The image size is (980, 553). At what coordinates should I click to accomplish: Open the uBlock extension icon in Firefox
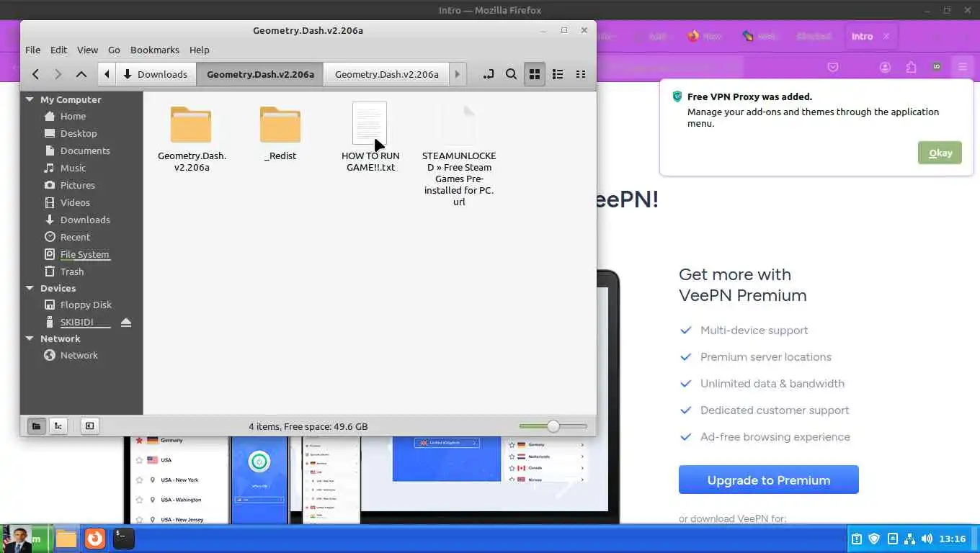(x=937, y=67)
